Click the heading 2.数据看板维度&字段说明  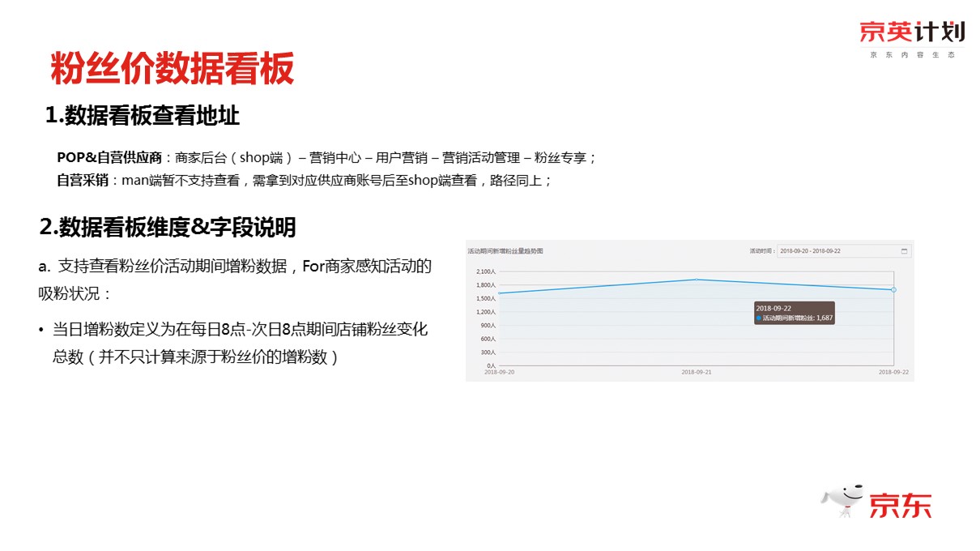coord(168,228)
